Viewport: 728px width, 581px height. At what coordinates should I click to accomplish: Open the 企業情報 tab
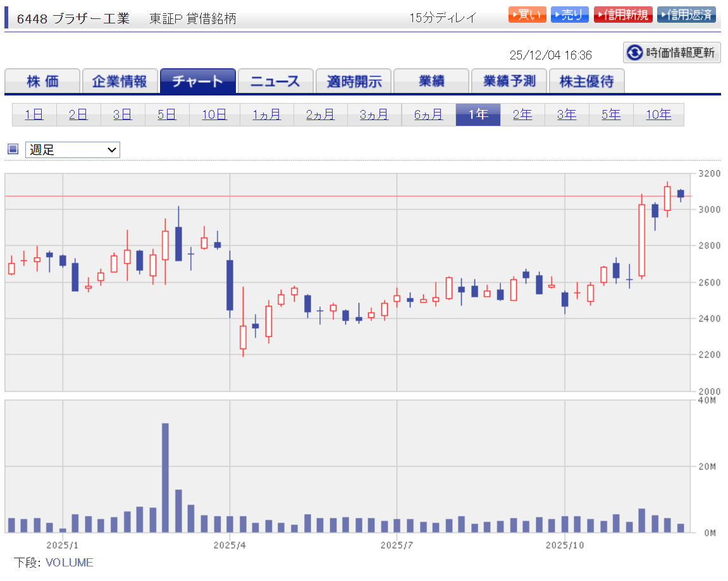120,82
